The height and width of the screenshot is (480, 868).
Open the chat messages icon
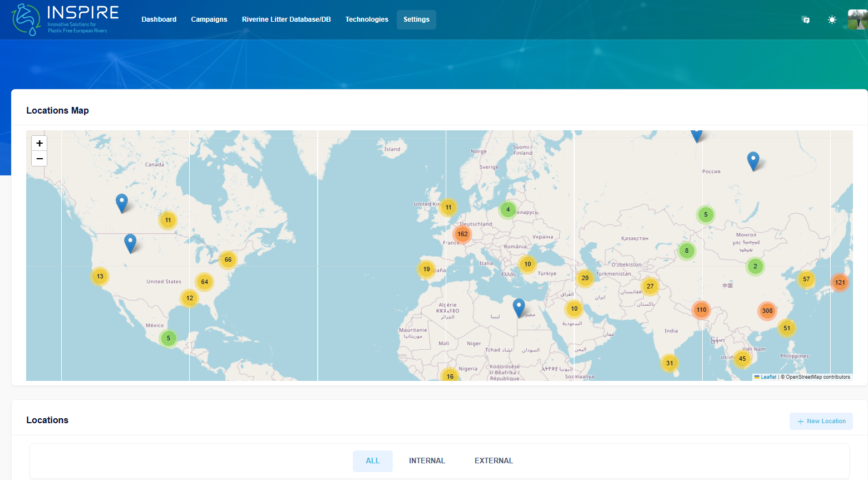806,20
